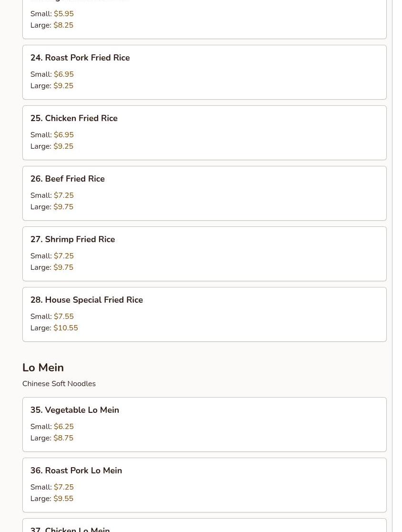
Task: Click the Lo Mein section heading
Action: pyautogui.click(x=43, y=368)
